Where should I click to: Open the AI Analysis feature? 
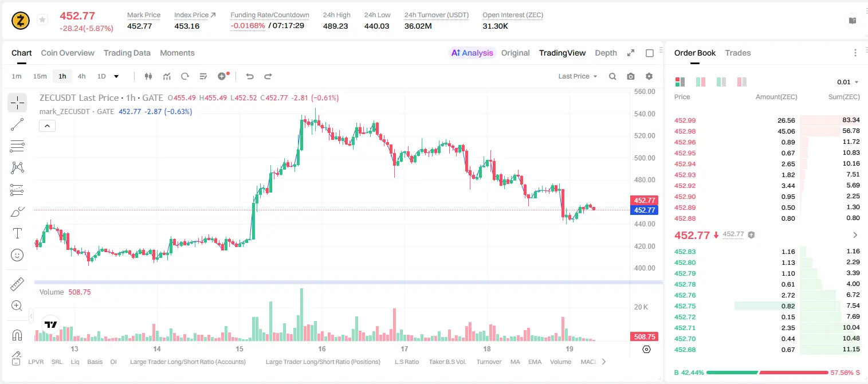coord(472,53)
